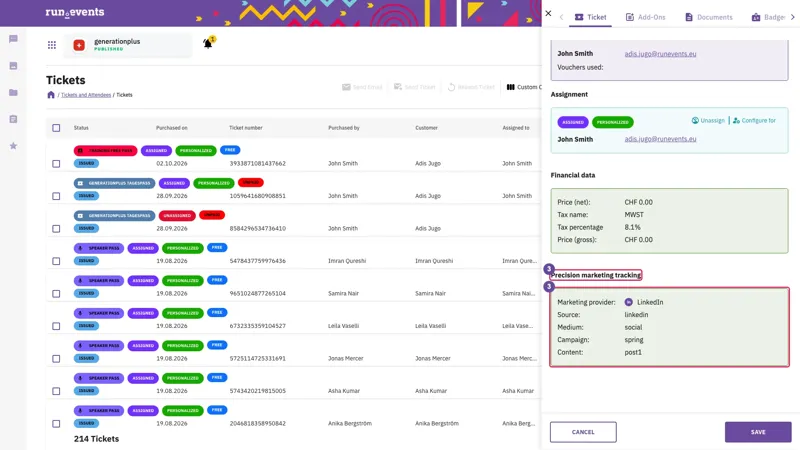
Task: Go to home via breadcrumb house icon
Action: [51, 95]
